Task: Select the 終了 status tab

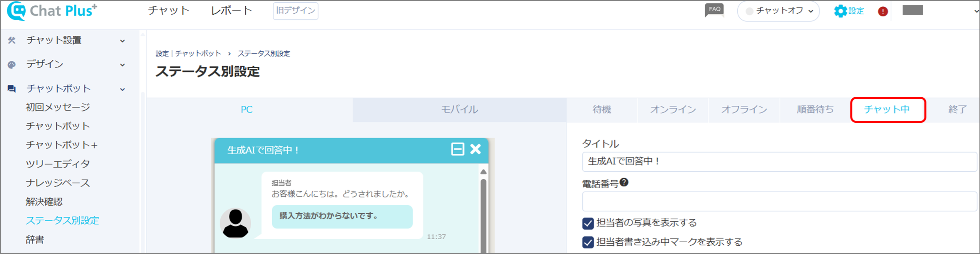Action: [x=957, y=110]
